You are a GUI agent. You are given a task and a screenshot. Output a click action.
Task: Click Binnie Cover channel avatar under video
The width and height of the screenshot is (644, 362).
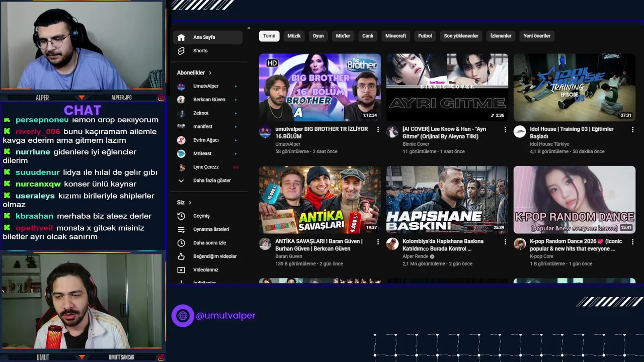pyautogui.click(x=392, y=132)
